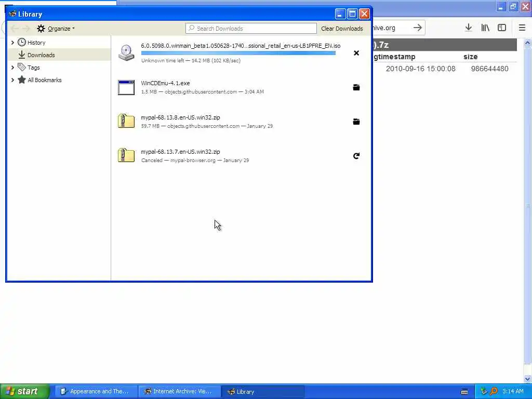The height and width of the screenshot is (399, 532).
Task: Click the Back arrow in Library toolbar
Action: 15,29
